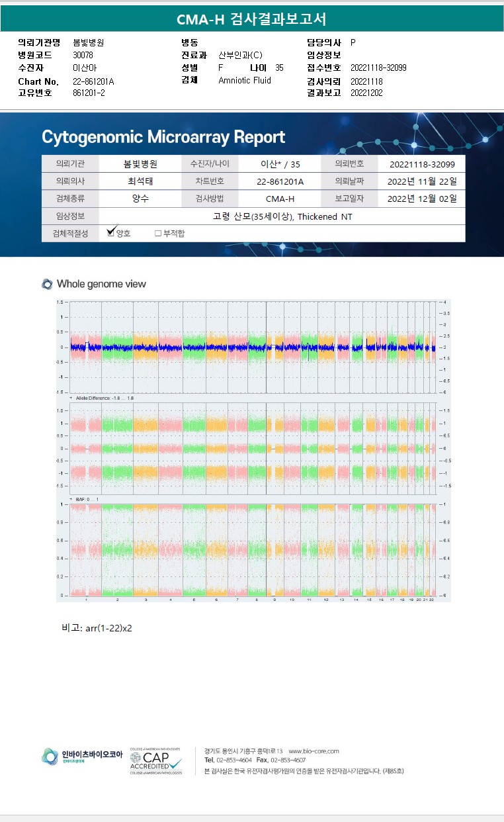Click the CMA-H 검사결과보고서 title bar
This screenshot has height=822, width=504.
[252, 19]
